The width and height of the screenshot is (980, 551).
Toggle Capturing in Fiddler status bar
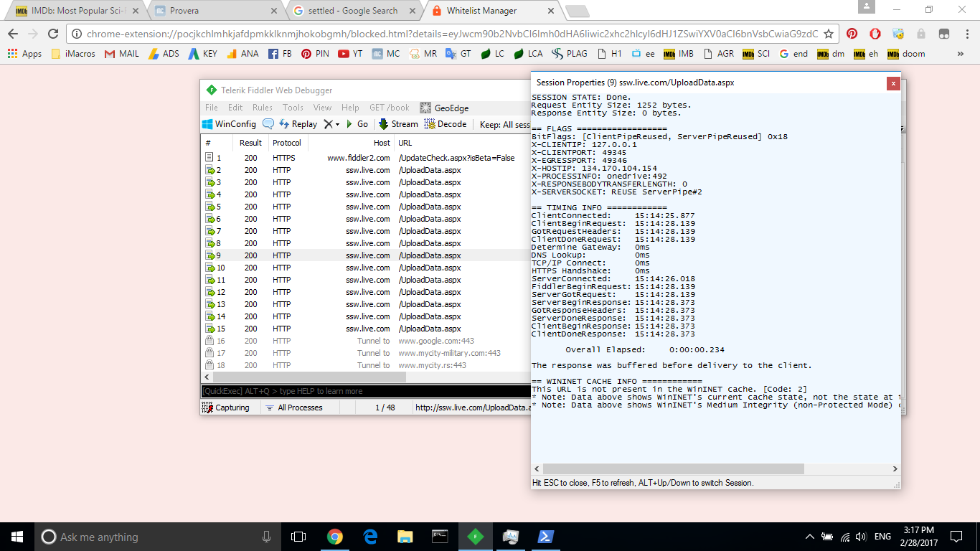click(x=226, y=408)
